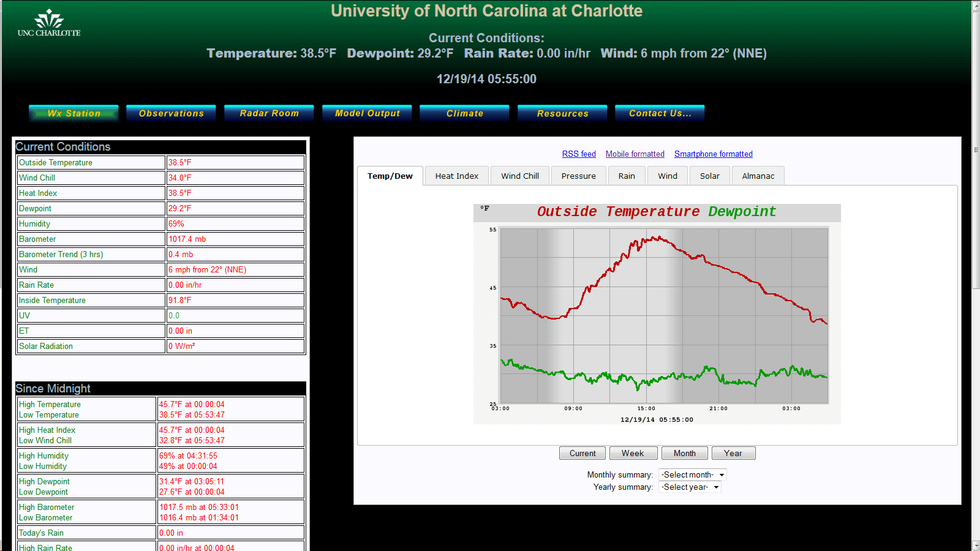Viewport: 980px width, 551px height.
Task: Open the Model Output menu
Action: tap(367, 113)
